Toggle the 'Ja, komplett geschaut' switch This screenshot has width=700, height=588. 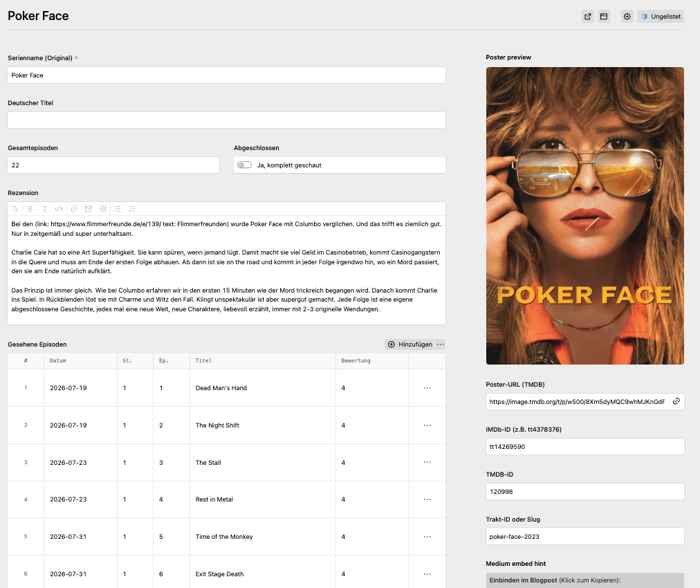pos(244,165)
